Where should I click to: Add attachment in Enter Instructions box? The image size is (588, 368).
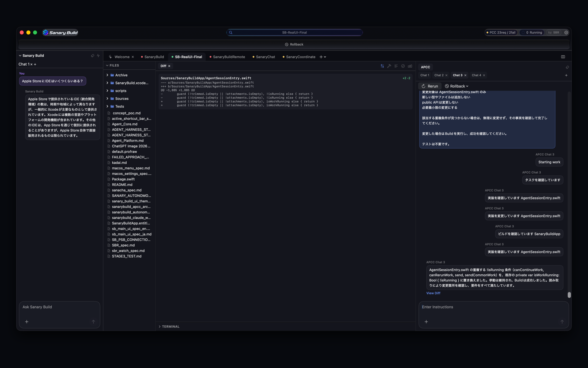point(426,322)
